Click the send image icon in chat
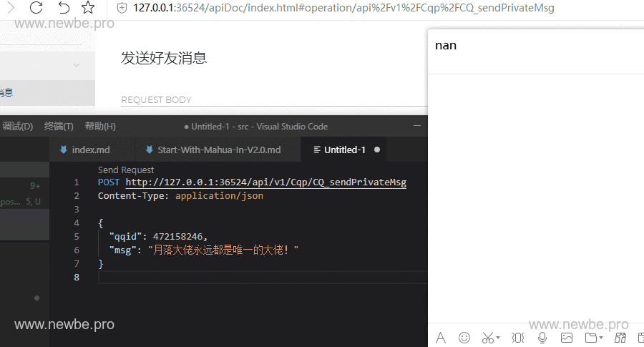 567,338
